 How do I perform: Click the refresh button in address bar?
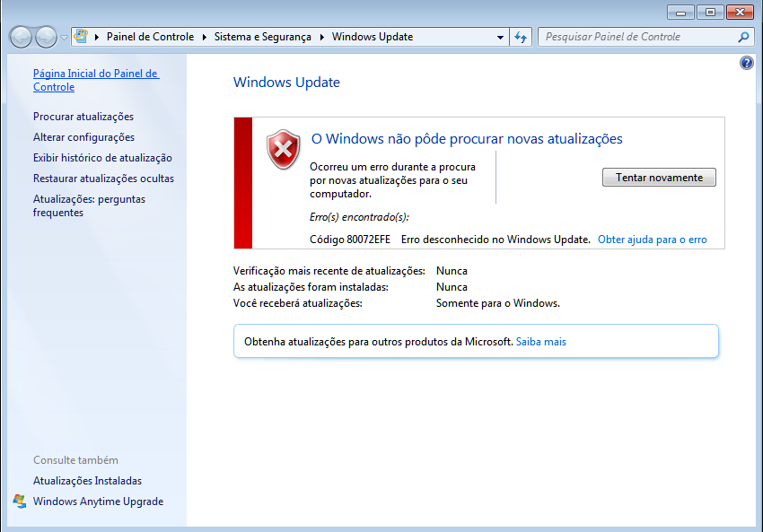521,37
